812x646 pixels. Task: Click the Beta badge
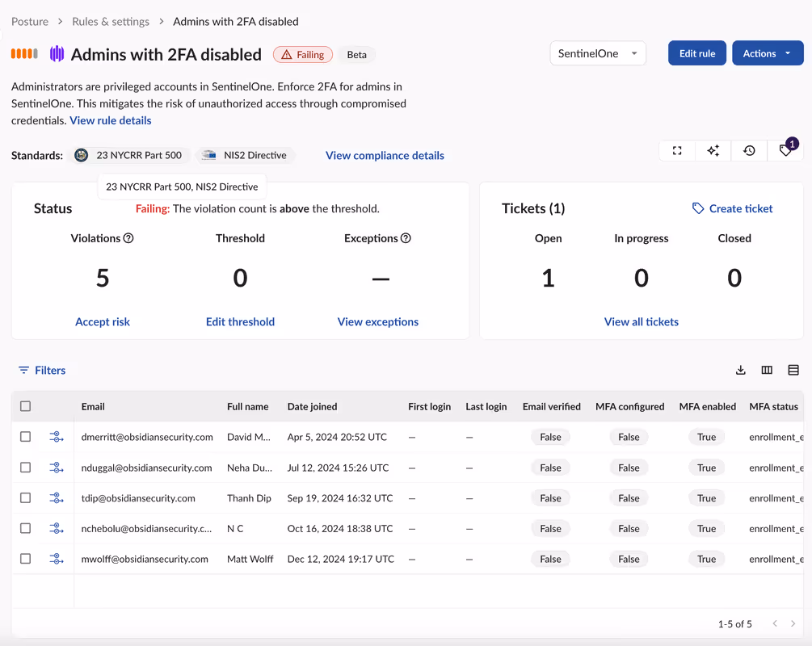pyautogui.click(x=357, y=54)
